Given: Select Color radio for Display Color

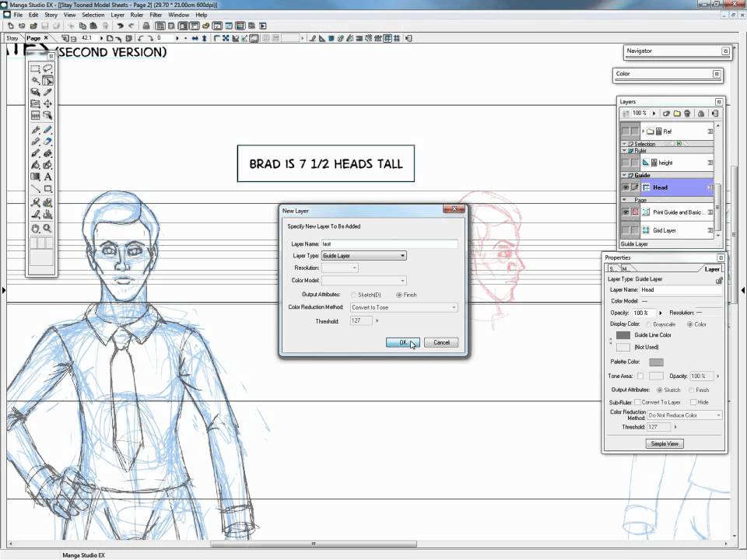Looking at the screenshot, I should [689, 324].
